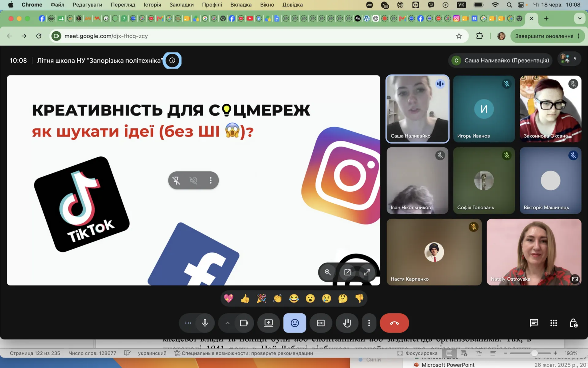Expand the tab search dropdown
588x368 pixels.
[579, 18]
